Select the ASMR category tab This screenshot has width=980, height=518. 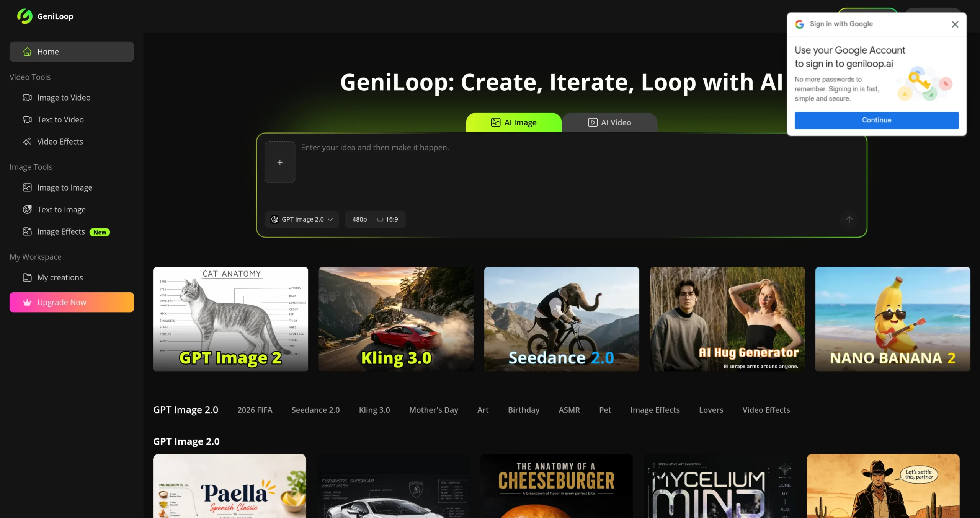pyautogui.click(x=569, y=410)
